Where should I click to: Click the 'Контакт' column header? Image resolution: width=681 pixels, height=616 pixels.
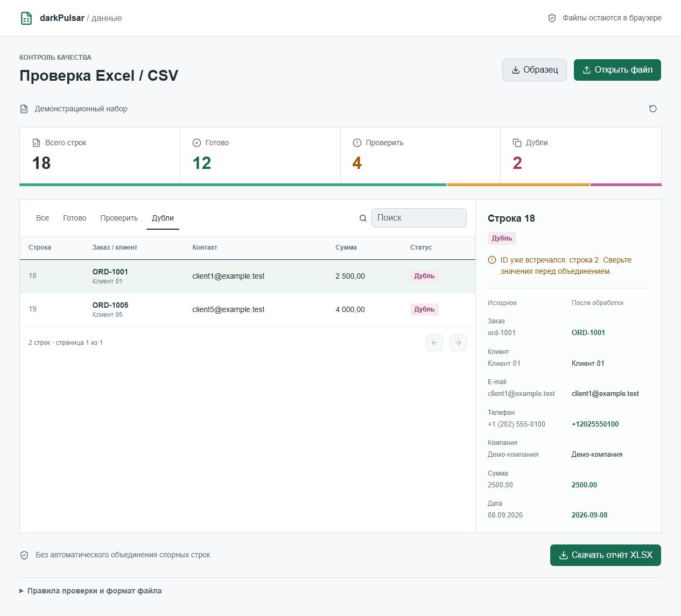(x=205, y=247)
